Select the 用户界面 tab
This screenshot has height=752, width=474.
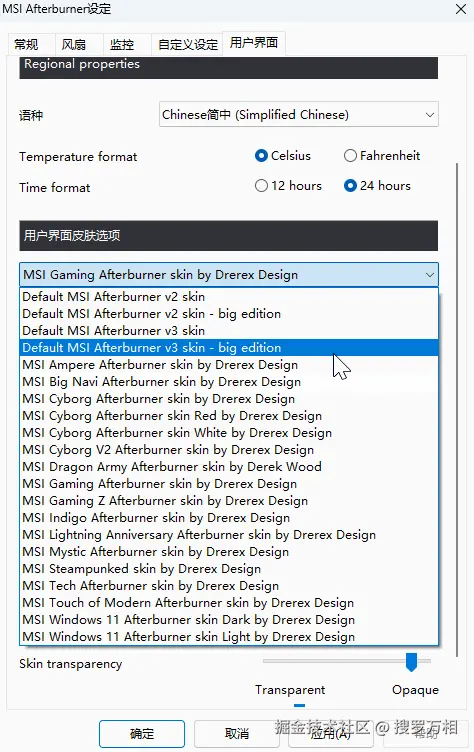pyautogui.click(x=254, y=43)
